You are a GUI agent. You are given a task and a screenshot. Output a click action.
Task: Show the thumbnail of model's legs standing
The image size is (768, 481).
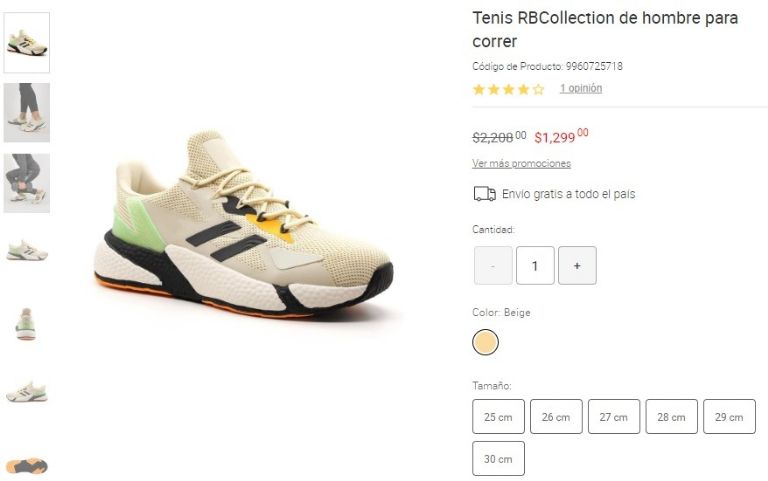tap(27, 112)
